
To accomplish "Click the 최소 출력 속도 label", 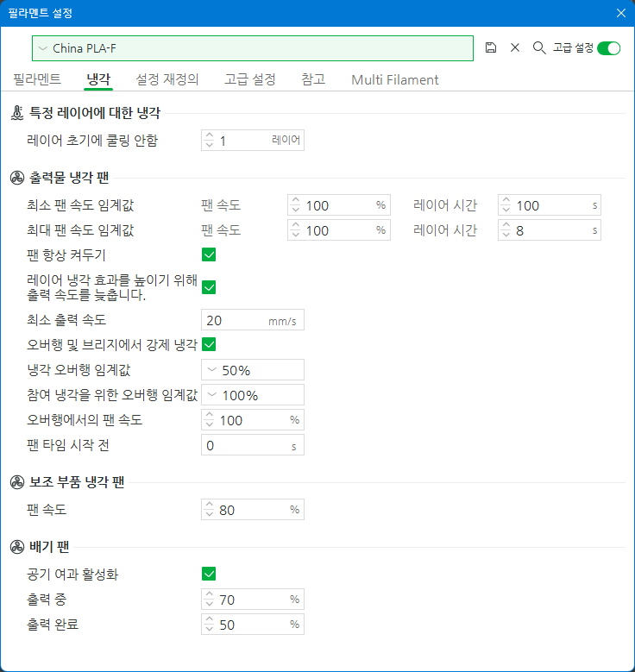I will pos(66,320).
